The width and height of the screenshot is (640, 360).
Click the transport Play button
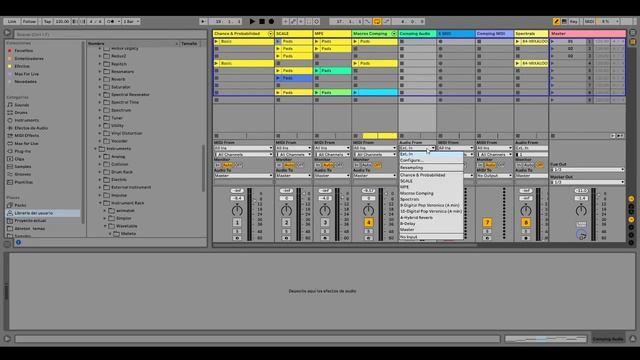tap(252, 21)
